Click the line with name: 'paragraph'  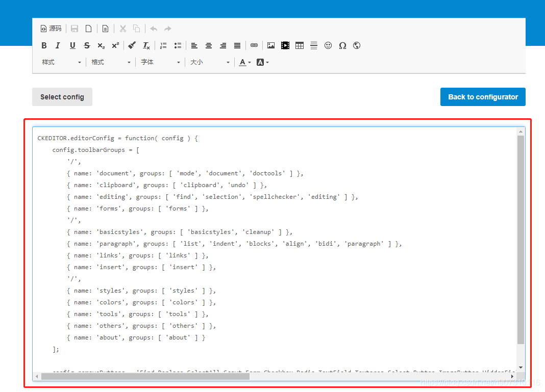234,244
